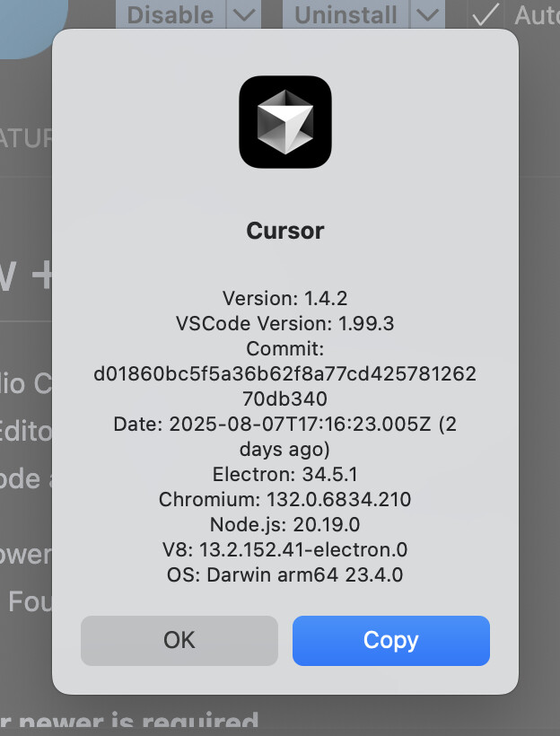This screenshot has width=560, height=736.
Task: Click the Node.js: 20.19.0 line
Action: click(x=284, y=524)
